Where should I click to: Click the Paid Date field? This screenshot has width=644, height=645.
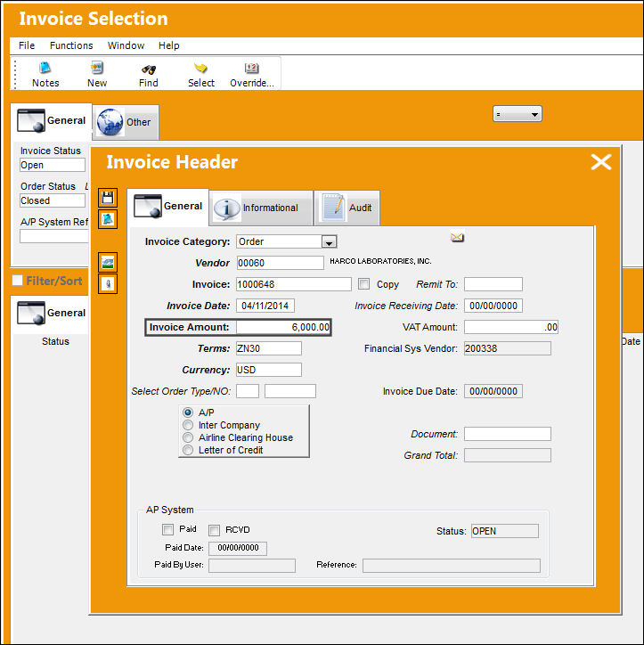[x=238, y=548]
